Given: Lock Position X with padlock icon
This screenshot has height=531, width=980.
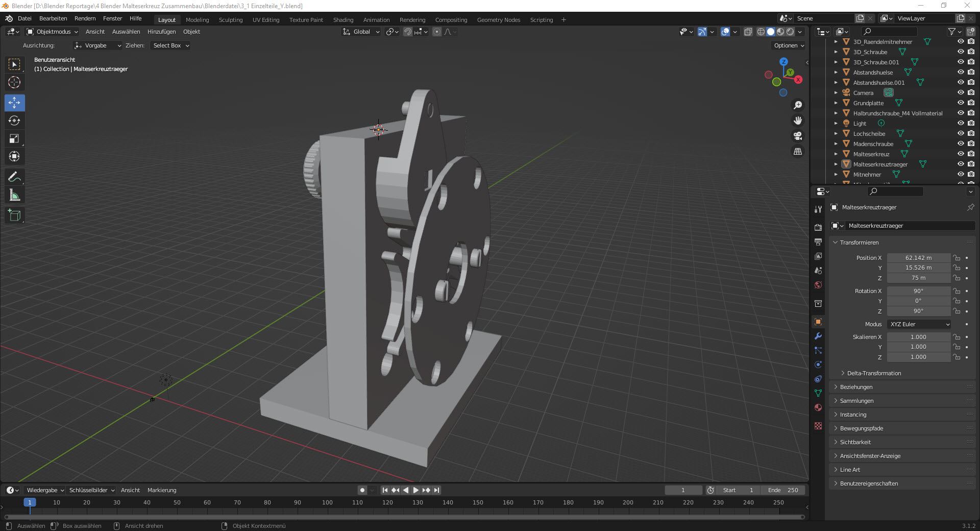Looking at the screenshot, I should 957,258.
